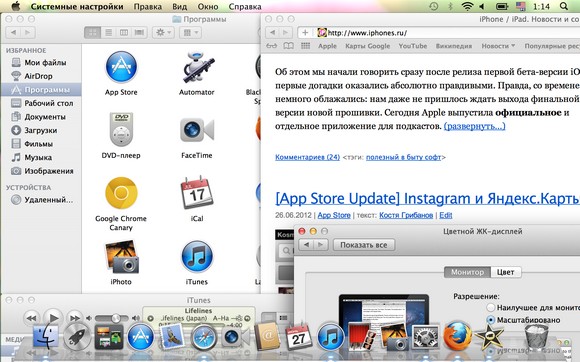Skip to next track in iTunes
The height and width of the screenshot is (362, 580).
tap(75, 318)
